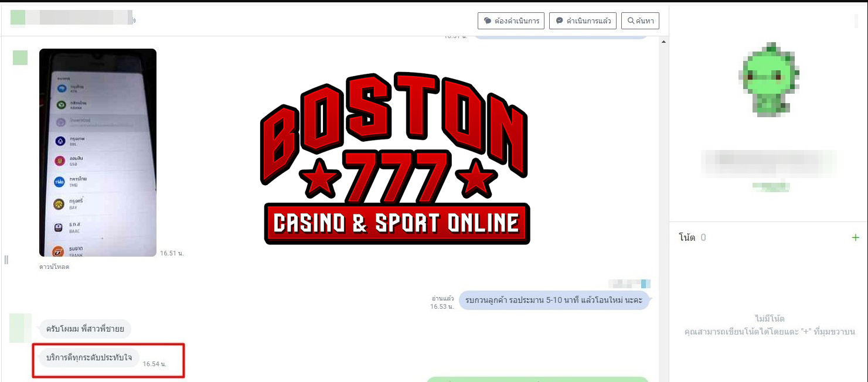Click the pixelated green profile avatar
The width and height of the screenshot is (868, 382).
click(x=769, y=80)
